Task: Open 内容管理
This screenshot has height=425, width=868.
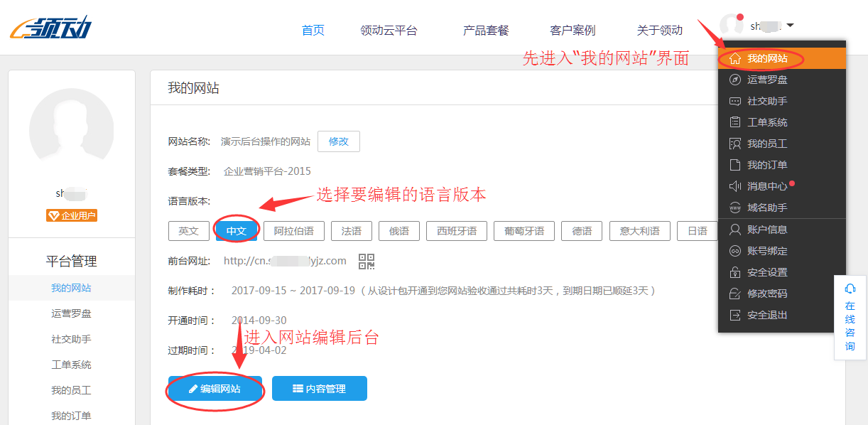Action: 319,388
